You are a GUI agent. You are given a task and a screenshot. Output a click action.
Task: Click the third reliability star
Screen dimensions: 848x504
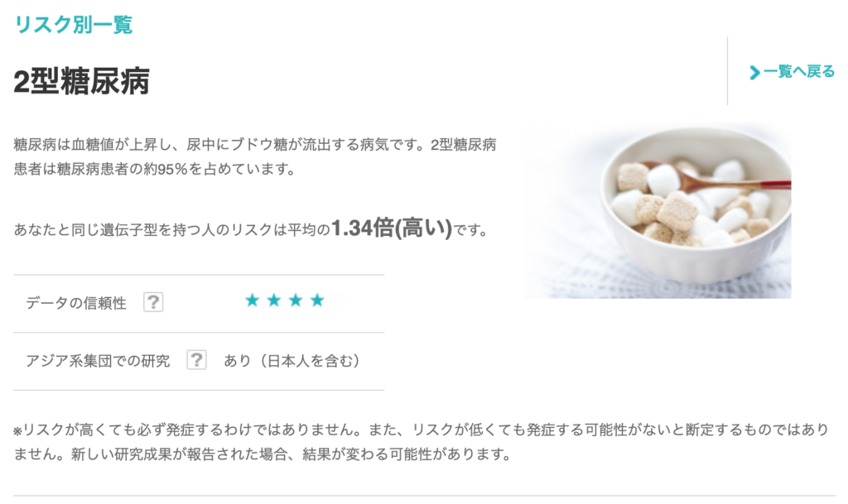point(296,300)
